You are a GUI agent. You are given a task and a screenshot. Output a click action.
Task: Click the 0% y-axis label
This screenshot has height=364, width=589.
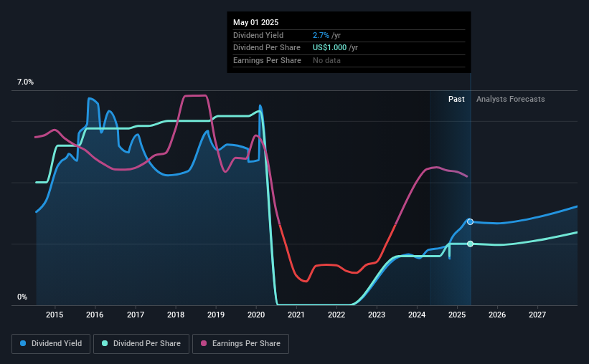pos(22,297)
